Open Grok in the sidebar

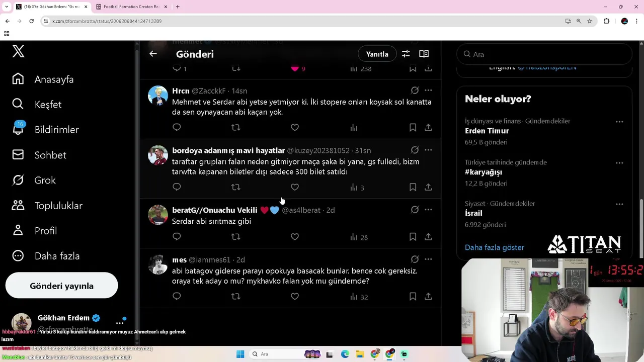pos(34,180)
